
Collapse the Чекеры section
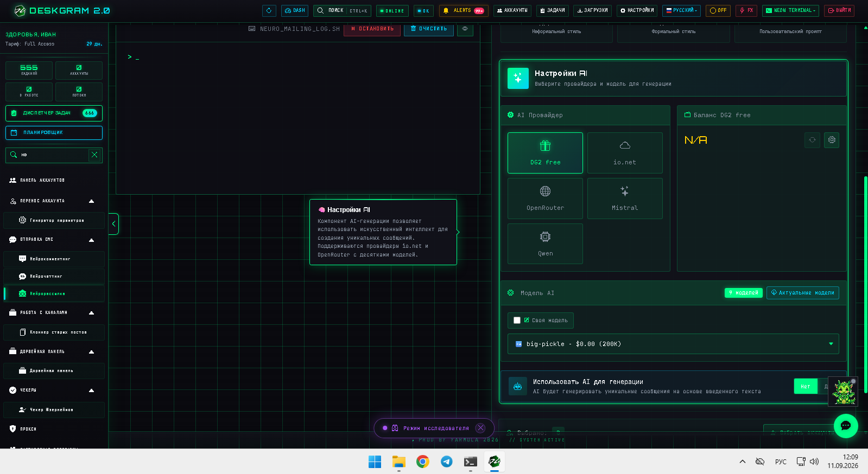(x=91, y=390)
